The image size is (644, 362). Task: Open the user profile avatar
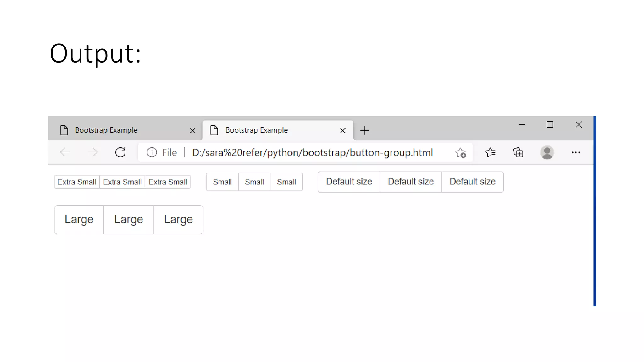[547, 152]
